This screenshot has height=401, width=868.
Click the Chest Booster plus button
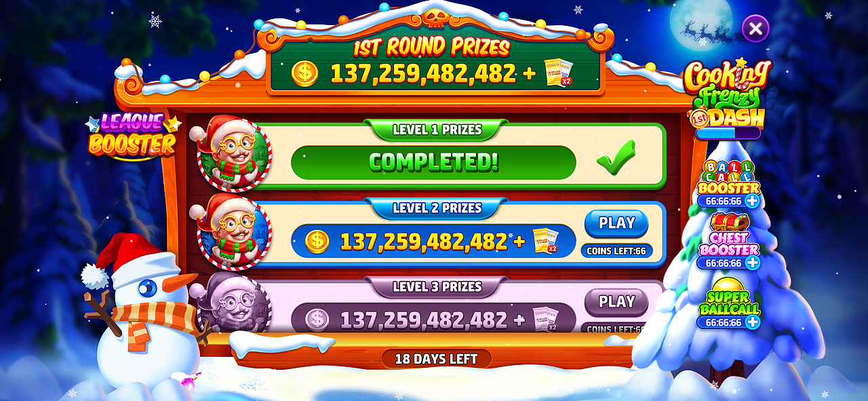click(x=752, y=263)
